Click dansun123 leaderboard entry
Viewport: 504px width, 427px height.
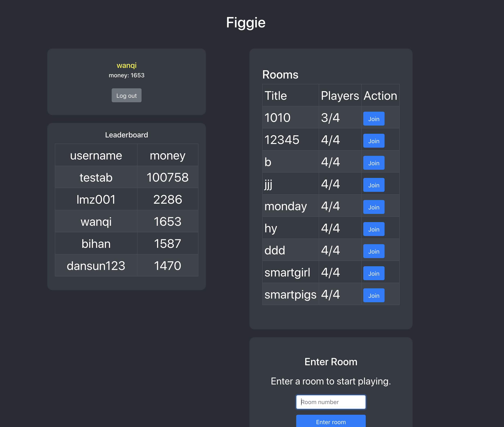[96, 265]
